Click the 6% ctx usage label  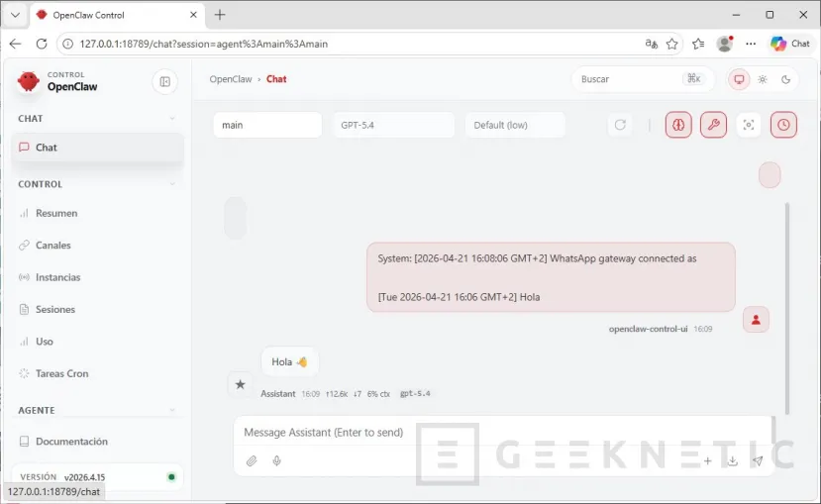[x=378, y=393]
